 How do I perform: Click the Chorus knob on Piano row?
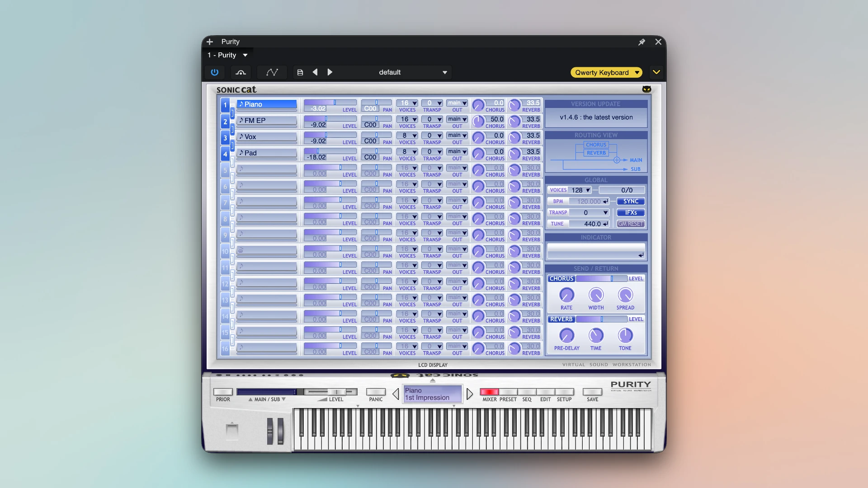tap(478, 105)
